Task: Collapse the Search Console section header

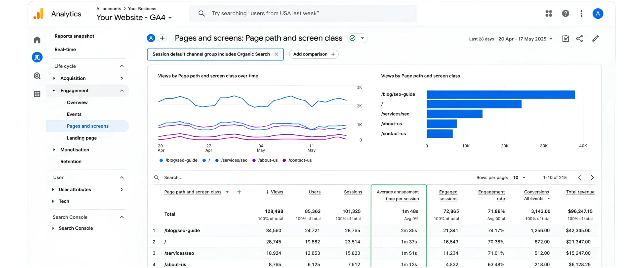Action: click(122, 217)
